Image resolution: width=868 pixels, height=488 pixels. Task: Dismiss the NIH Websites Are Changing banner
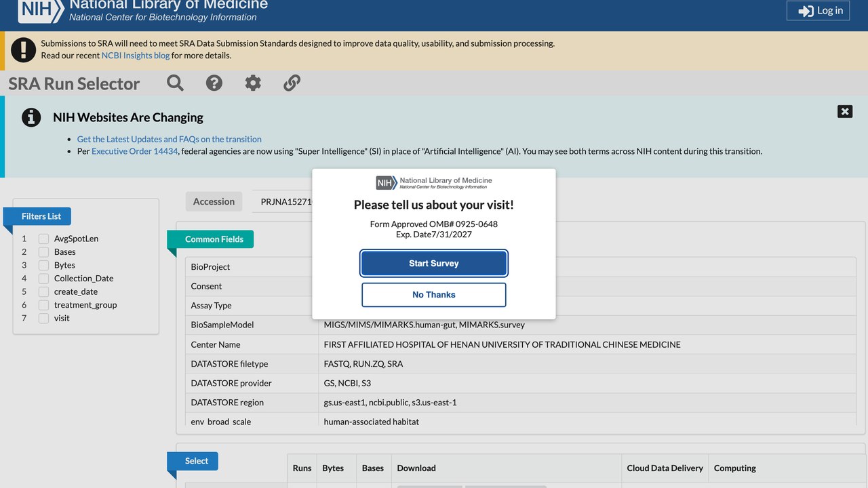click(x=845, y=111)
